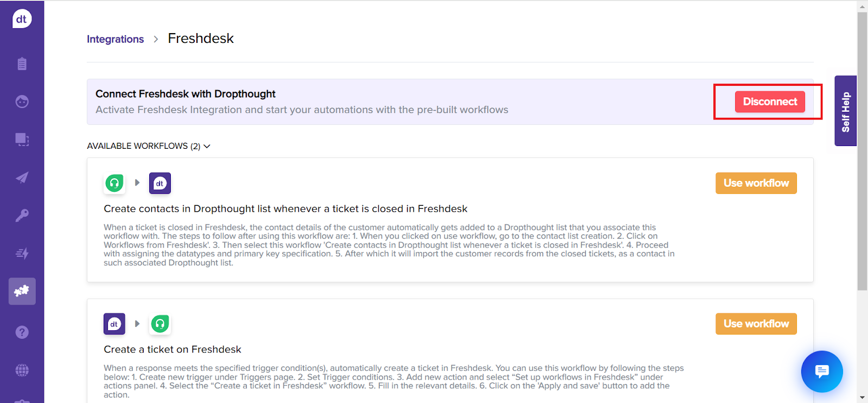Viewport: 868px width, 403px height.
Task: Click the overlapping squares sidebar icon
Action: 22,140
